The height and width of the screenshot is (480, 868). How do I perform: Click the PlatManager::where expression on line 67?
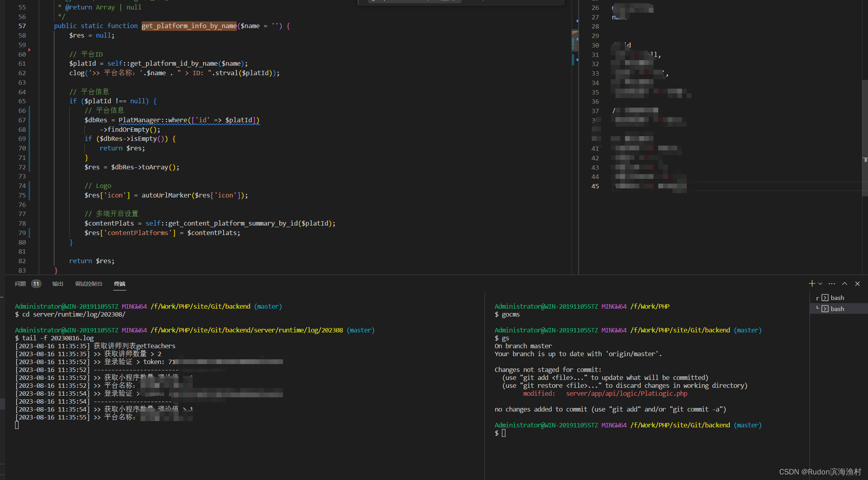click(x=189, y=120)
